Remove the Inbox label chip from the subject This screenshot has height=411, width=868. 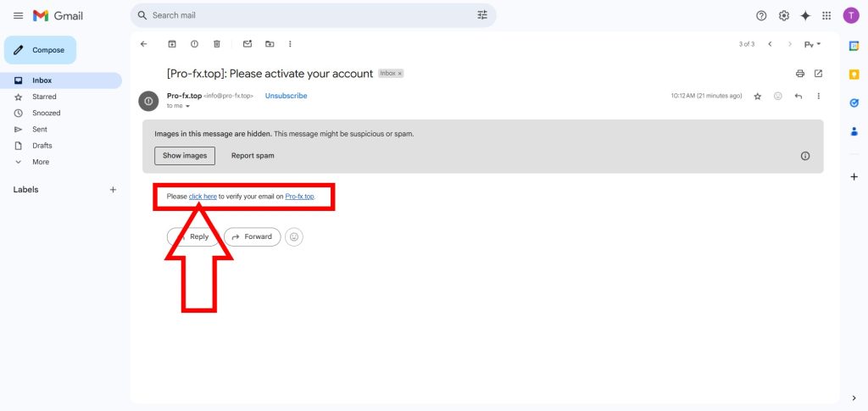(400, 74)
